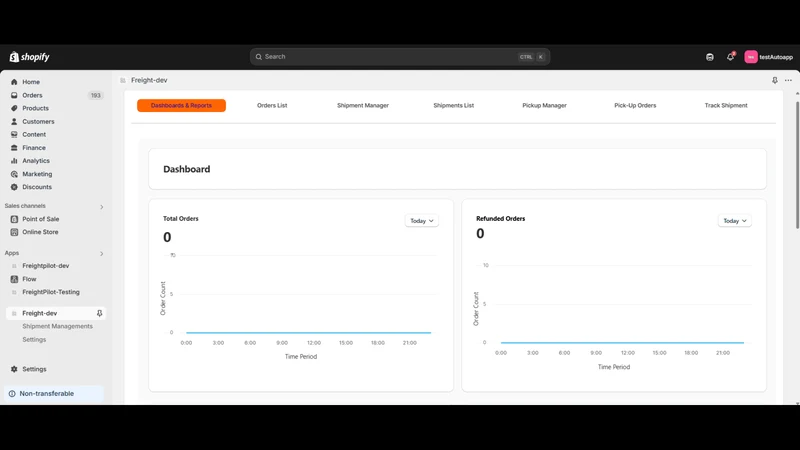Open the Track Shipment tab
Viewport: 800px width, 450px height.
[x=726, y=106]
